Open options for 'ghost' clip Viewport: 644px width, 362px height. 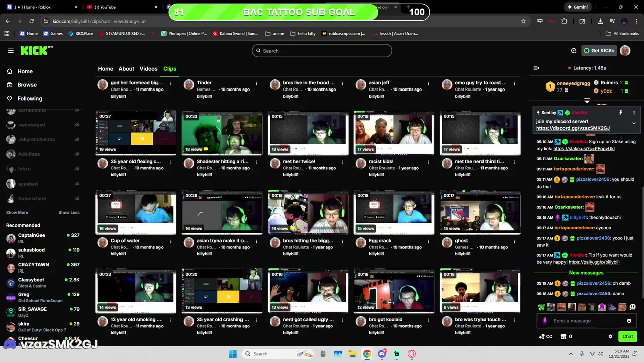(x=514, y=241)
